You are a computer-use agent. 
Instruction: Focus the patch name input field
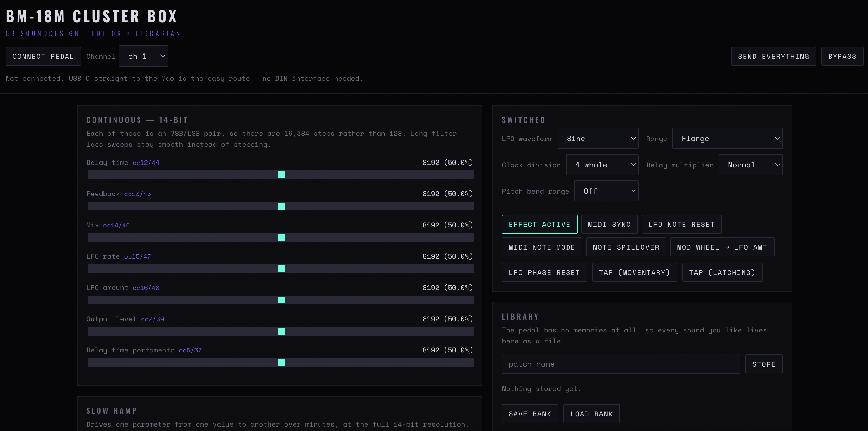click(621, 364)
